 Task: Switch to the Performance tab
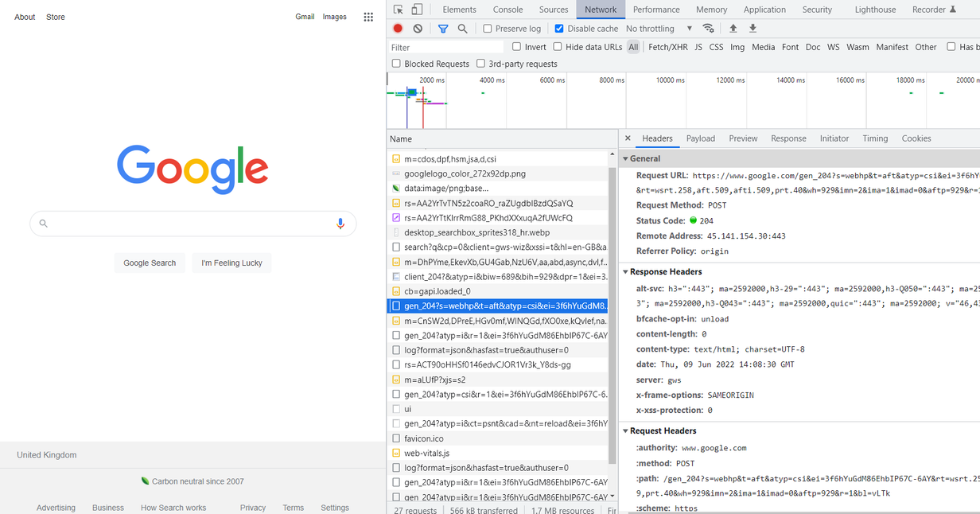[x=656, y=10]
